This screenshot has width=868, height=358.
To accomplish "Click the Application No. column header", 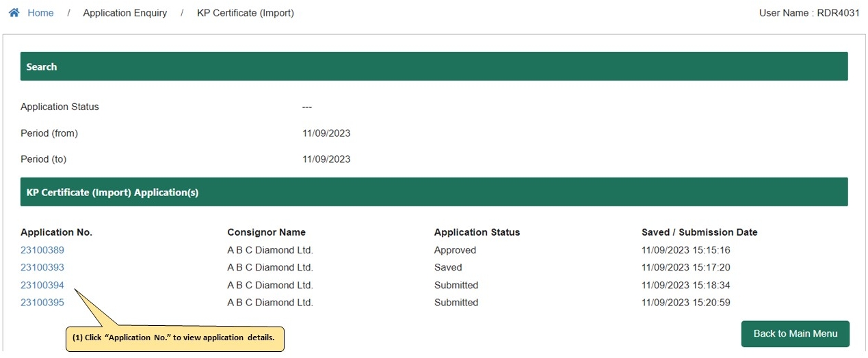I will pos(56,232).
